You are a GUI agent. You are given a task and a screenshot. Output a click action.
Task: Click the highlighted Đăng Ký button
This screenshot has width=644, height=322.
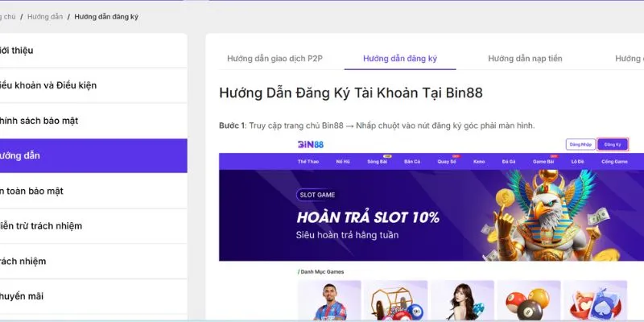click(x=613, y=145)
